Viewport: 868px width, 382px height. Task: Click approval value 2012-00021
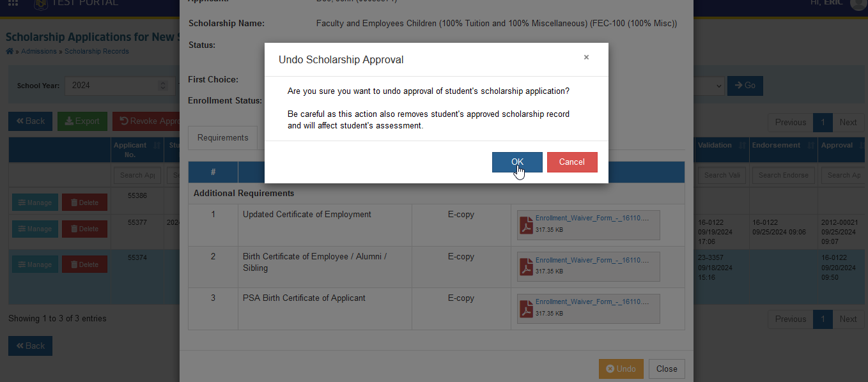click(x=841, y=222)
